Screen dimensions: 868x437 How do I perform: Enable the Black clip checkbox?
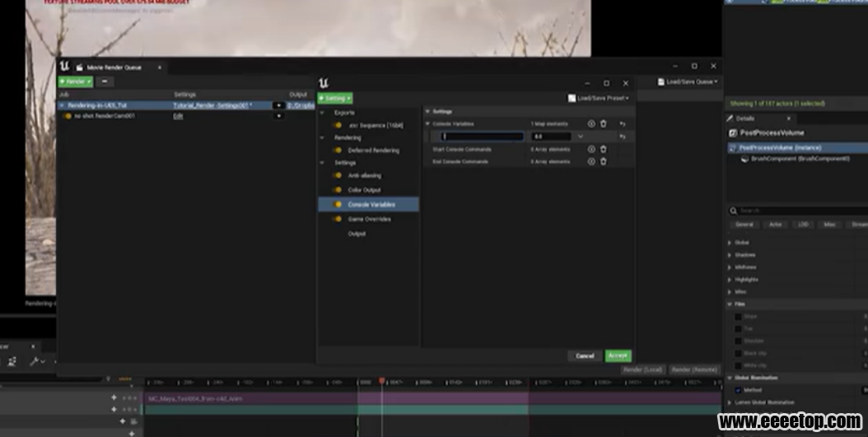(x=738, y=353)
